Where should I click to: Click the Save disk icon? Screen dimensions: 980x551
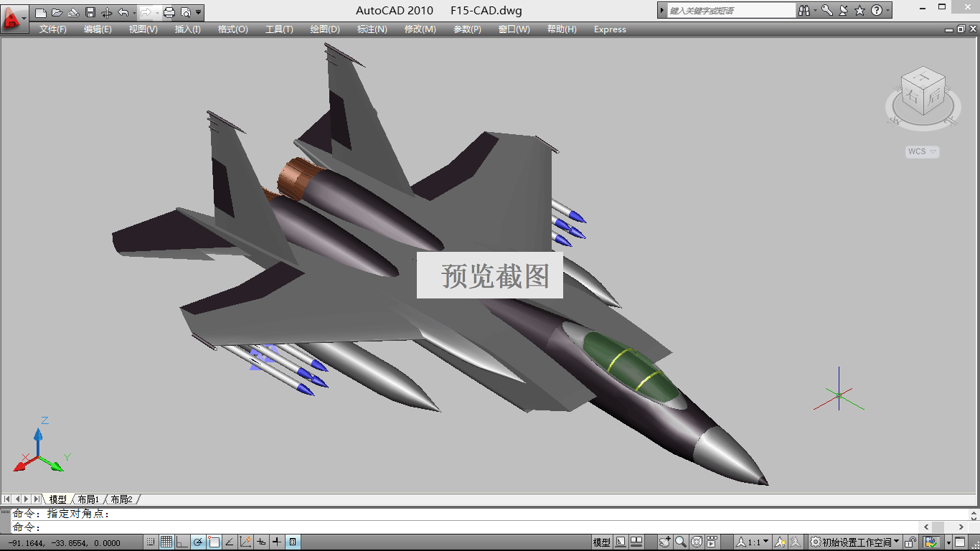point(90,12)
